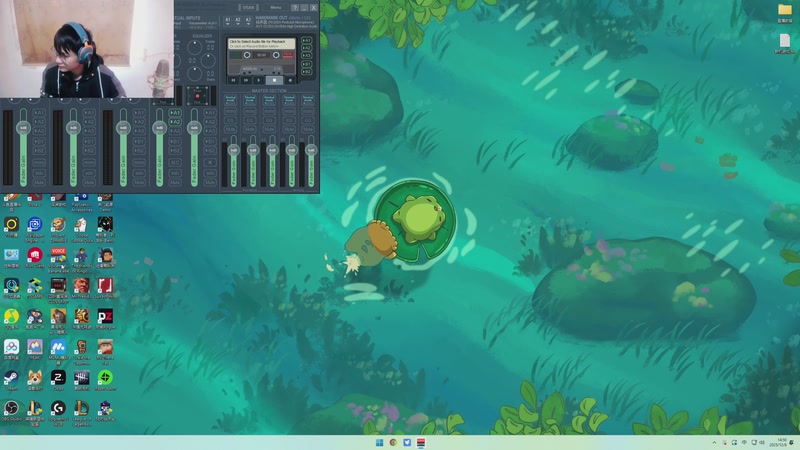Screen dimensions: 800x450
Task: Select the Project Zomboid PZ icon
Action: [105, 317]
